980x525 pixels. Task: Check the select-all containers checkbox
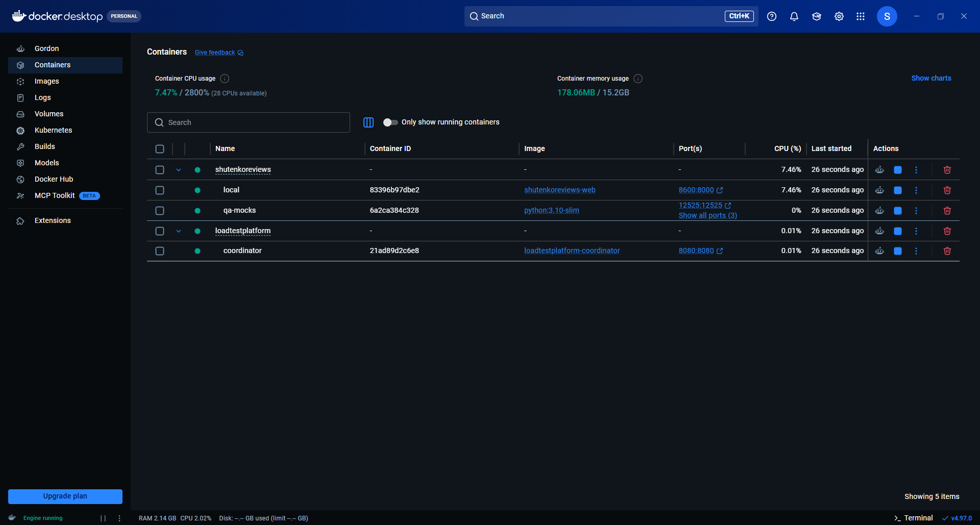coord(160,149)
